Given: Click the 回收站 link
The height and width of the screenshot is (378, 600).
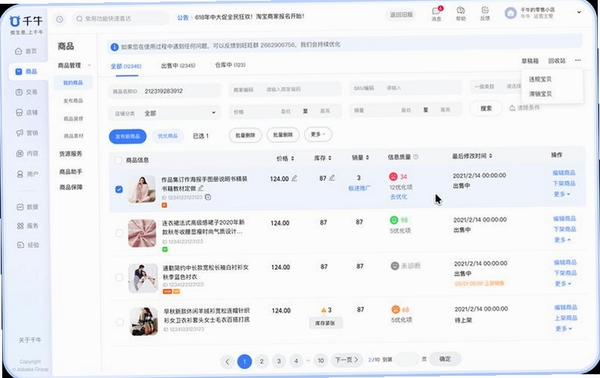Looking at the screenshot, I should (x=557, y=61).
